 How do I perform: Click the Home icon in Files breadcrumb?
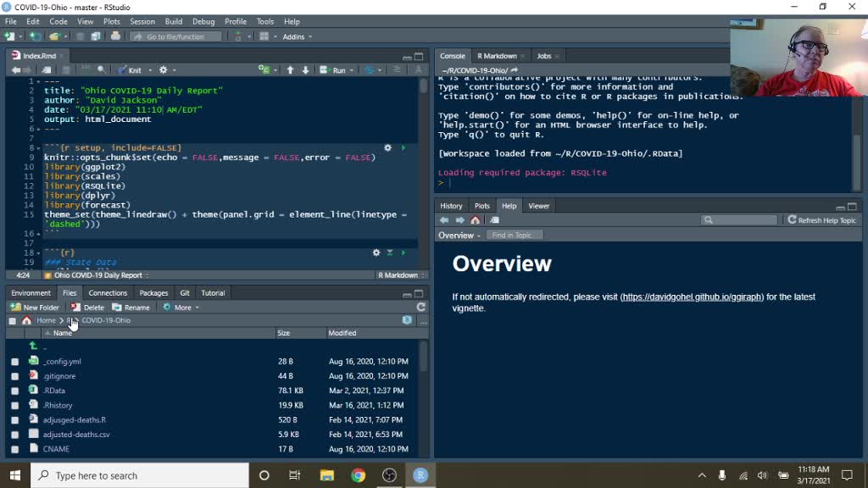click(26, 320)
